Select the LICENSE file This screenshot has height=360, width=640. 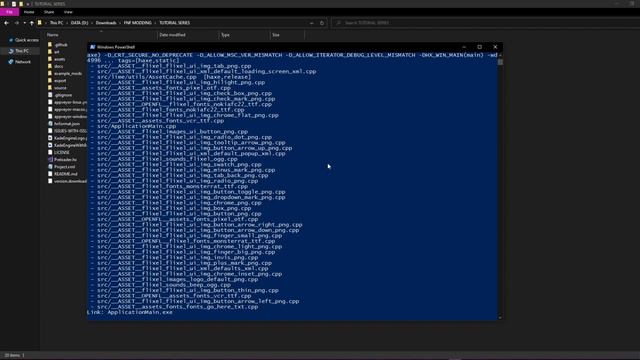(x=62, y=152)
